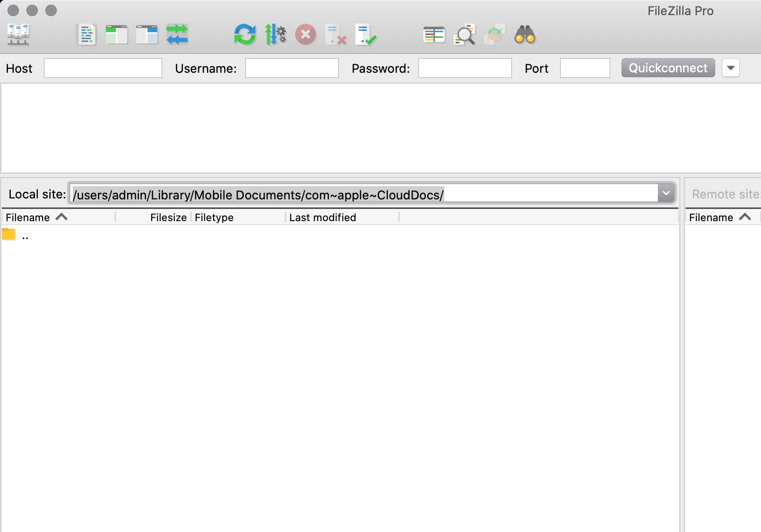Reconnect to last used server icon
Screen dimensions: 761x532
tap(366, 35)
